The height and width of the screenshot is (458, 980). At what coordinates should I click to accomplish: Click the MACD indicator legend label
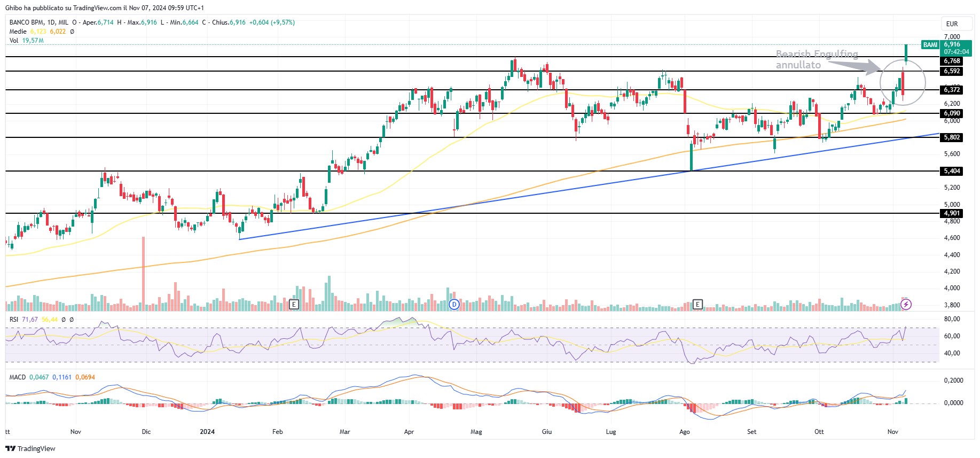click(18, 377)
